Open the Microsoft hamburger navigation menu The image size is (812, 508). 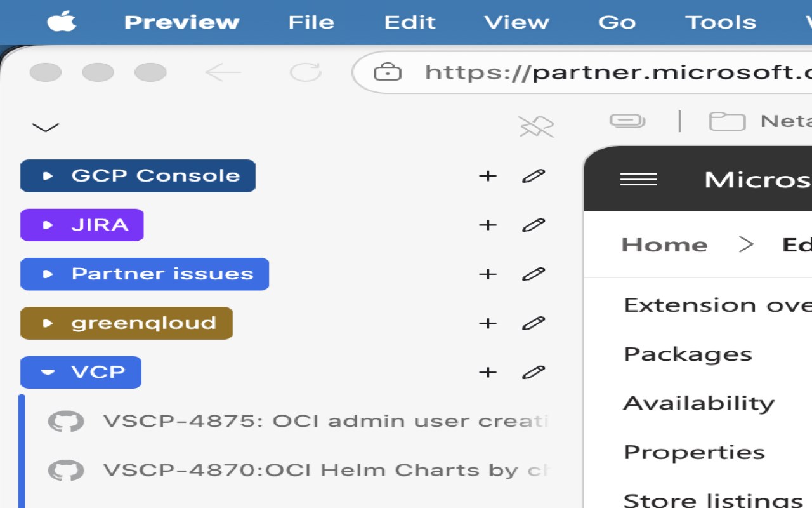pos(638,180)
